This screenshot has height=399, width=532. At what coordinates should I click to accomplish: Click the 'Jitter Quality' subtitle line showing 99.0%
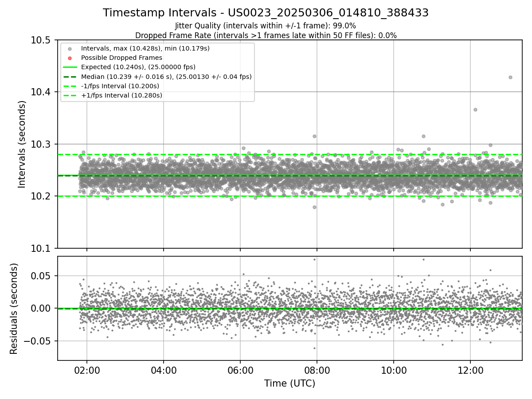point(266,26)
